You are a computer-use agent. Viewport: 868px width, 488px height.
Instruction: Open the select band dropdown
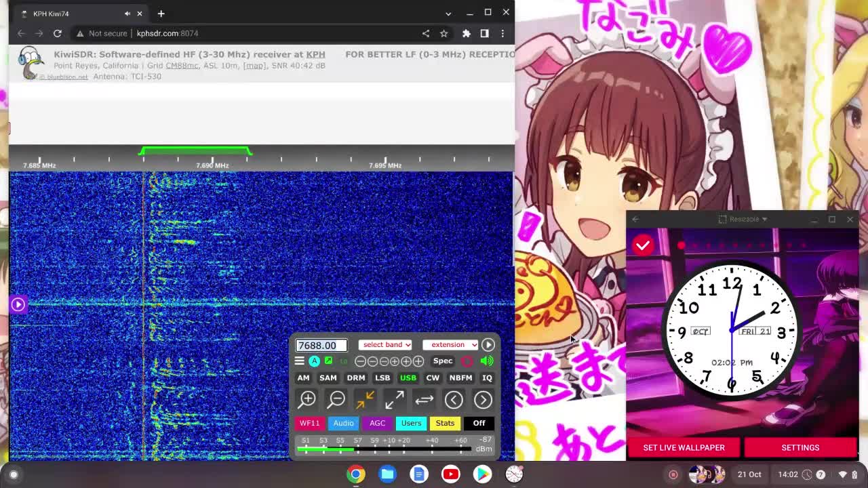[x=386, y=344]
